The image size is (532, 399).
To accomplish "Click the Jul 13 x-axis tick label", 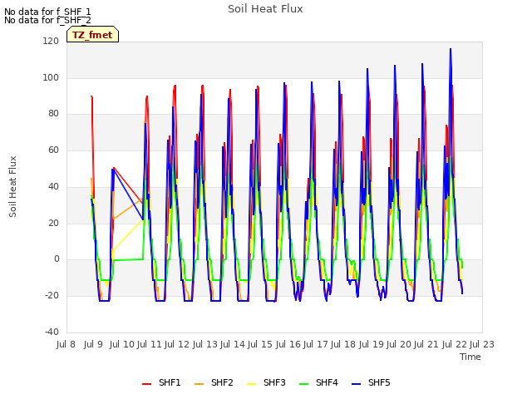I will tap(205, 344).
